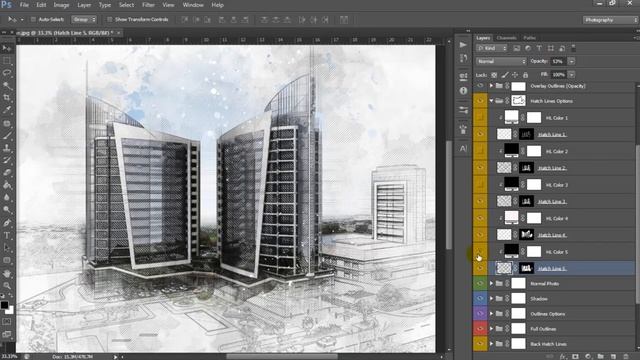
Task: Lock layer position icon
Action: [x=515, y=75]
